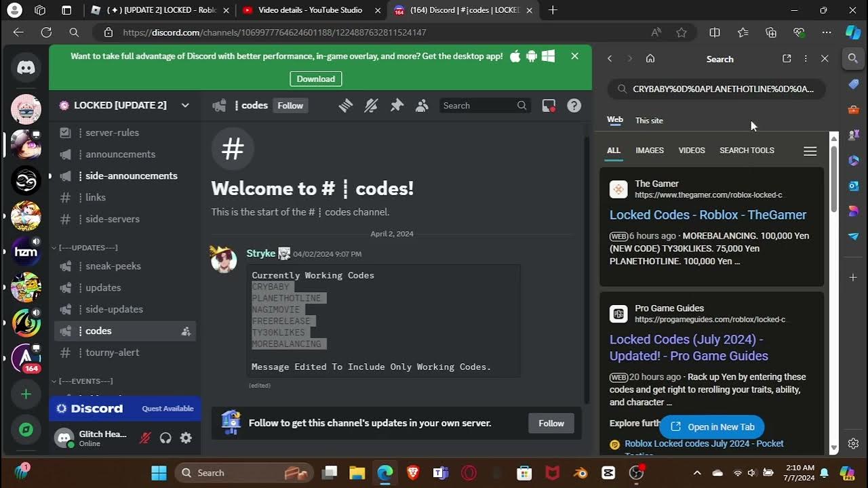Switch to IMAGES results tab

pyautogui.click(x=650, y=150)
